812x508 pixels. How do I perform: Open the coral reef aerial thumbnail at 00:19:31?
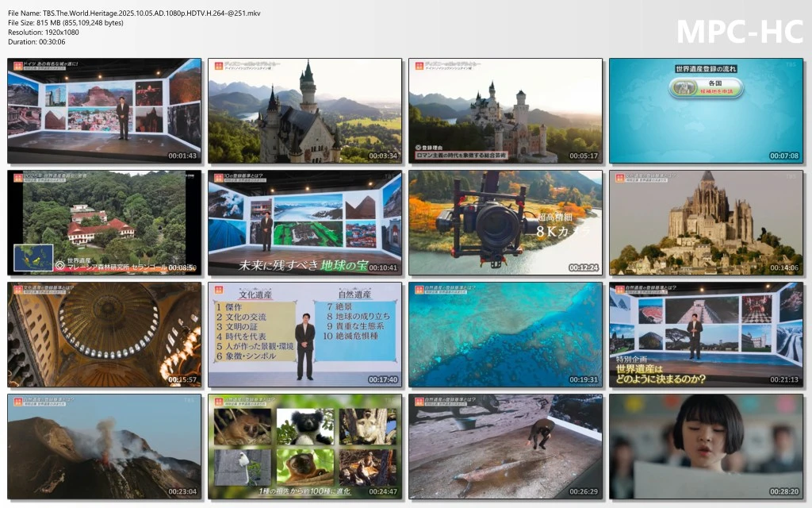coord(505,334)
